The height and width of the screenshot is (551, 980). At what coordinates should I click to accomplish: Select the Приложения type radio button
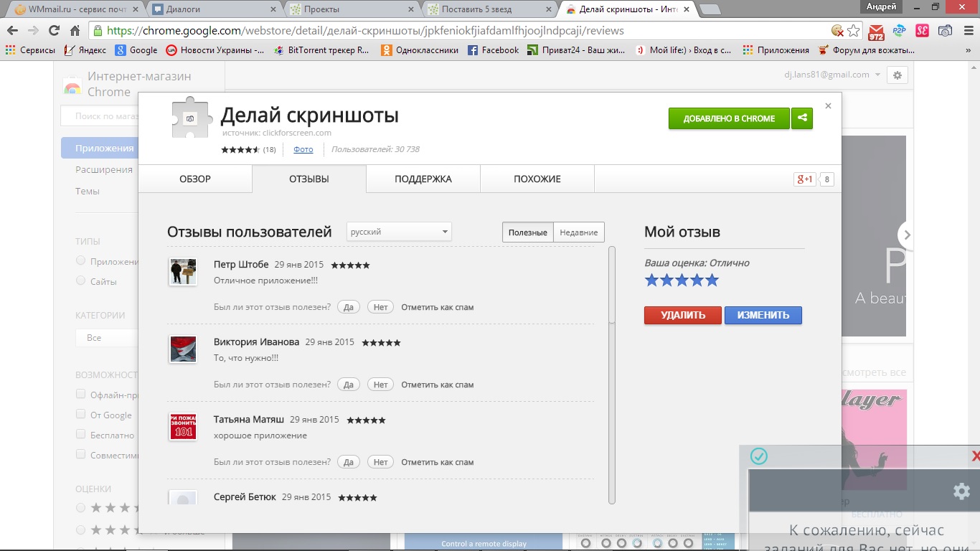point(81,261)
